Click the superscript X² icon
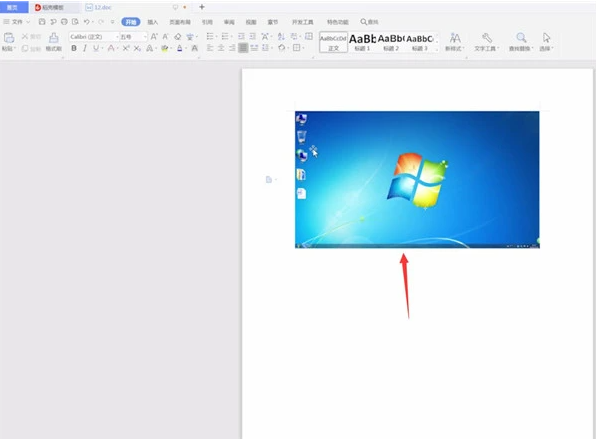 pyautogui.click(x=126, y=48)
